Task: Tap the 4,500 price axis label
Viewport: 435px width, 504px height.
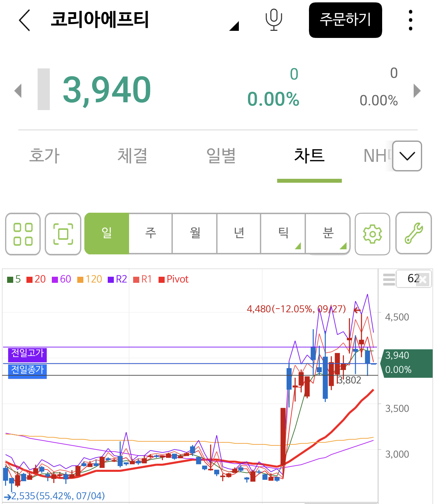Action: [x=397, y=317]
